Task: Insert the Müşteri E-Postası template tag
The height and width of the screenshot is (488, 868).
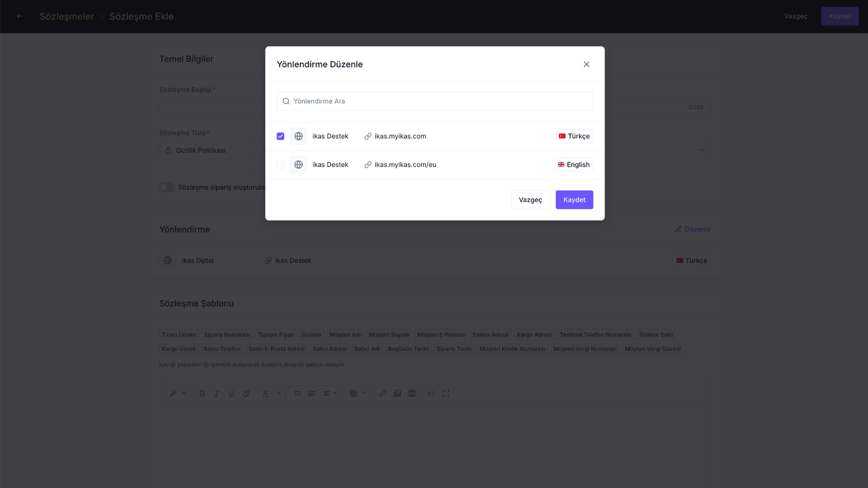Action: (x=441, y=335)
